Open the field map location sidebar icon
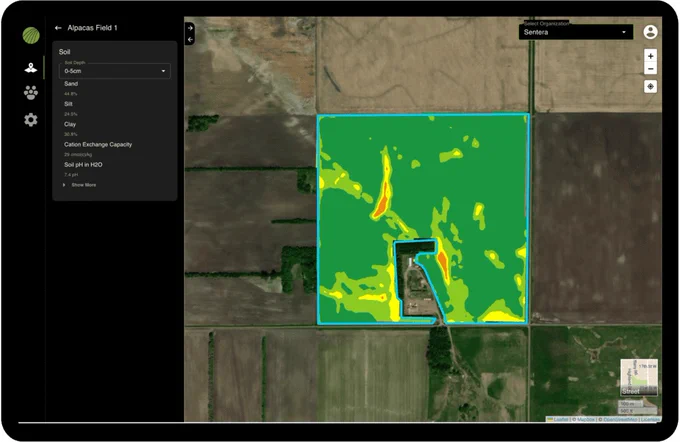 tap(31, 68)
